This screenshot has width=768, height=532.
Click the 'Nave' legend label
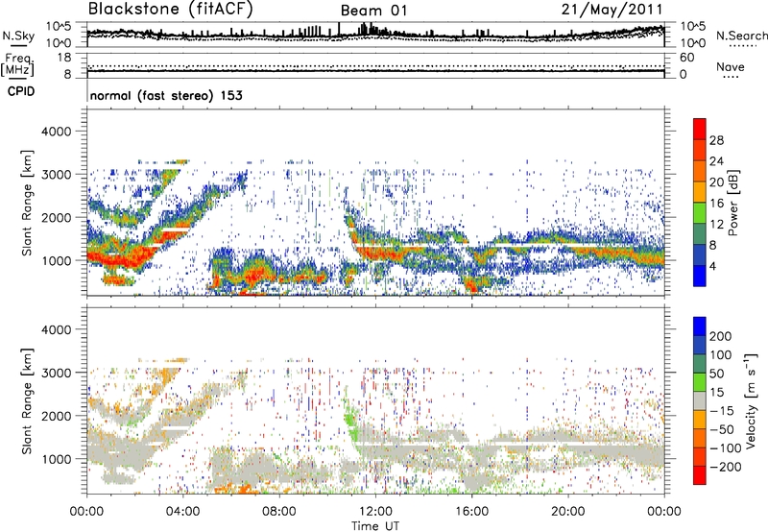[731, 67]
